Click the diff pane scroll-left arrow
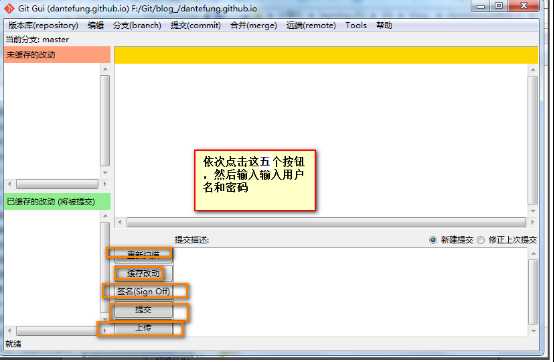 click(x=120, y=222)
